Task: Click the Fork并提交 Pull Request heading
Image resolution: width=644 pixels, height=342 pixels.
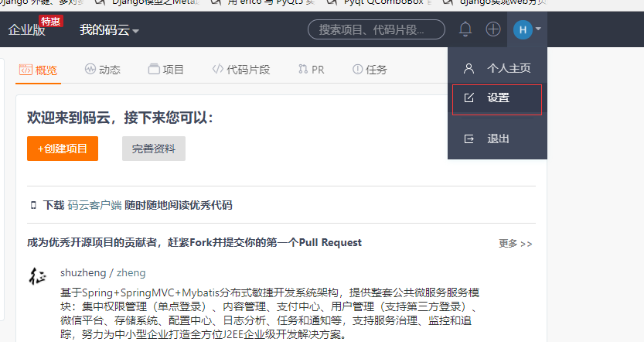Action: point(194,242)
